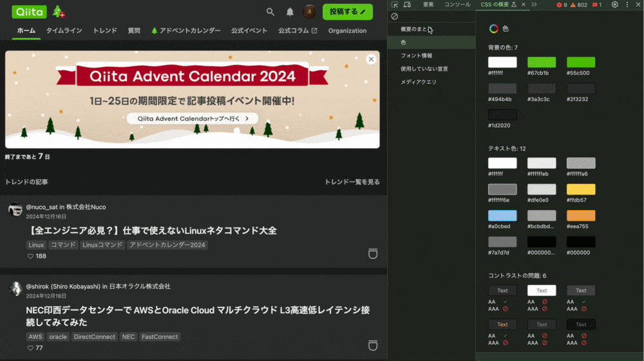Like the article with 77 likes
644x361 pixels.
[30, 348]
